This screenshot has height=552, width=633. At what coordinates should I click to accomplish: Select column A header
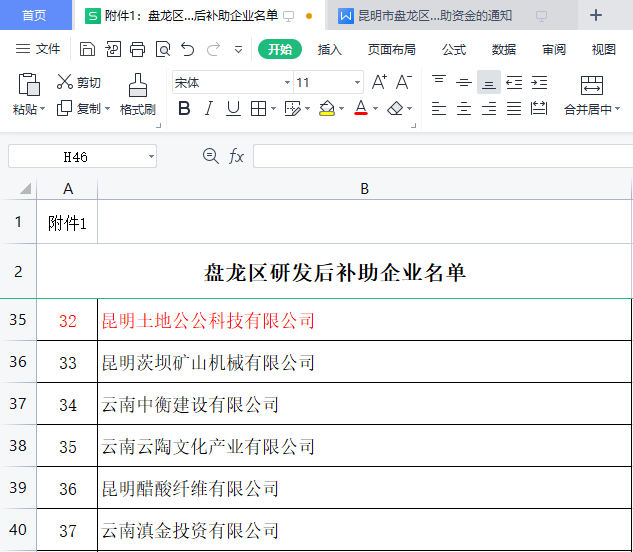tap(67, 189)
